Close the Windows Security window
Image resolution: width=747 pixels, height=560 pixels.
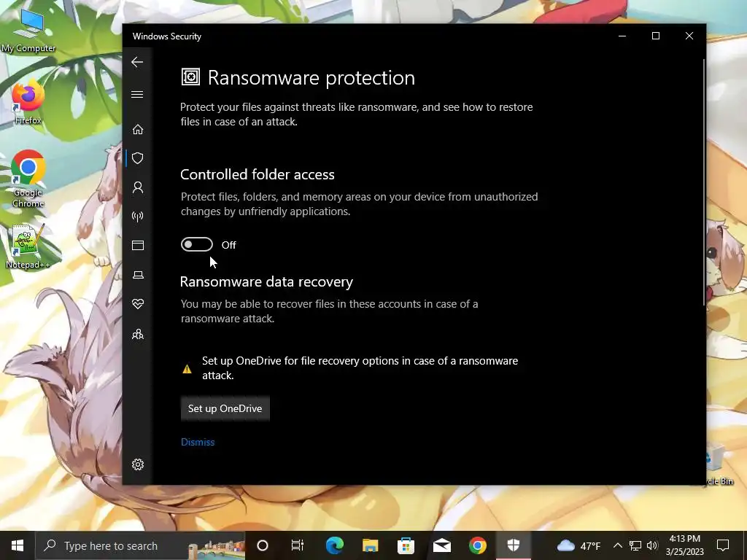click(689, 36)
